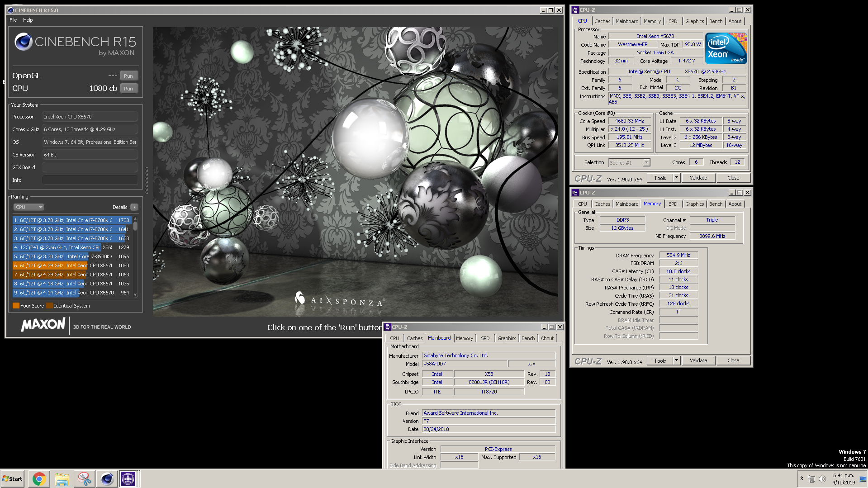Click the rendered Cinebench scene image
Image resolution: width=868 pixels, height=488 pixels.
click(356, 172)
